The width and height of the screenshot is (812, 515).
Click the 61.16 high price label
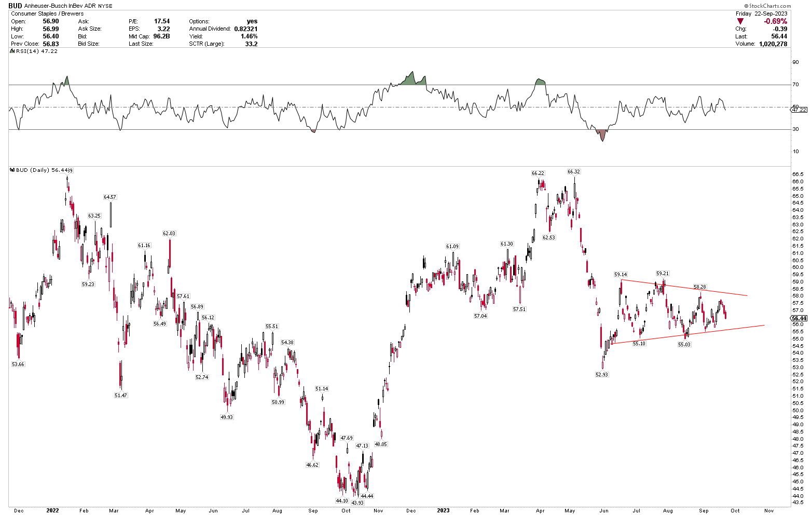(144, 245)
